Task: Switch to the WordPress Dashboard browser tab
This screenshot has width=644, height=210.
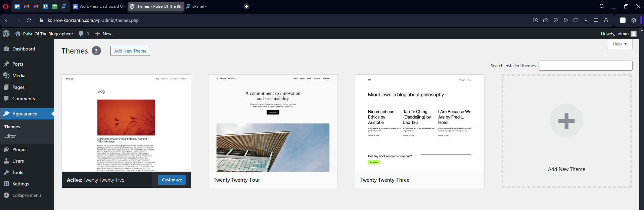Action: 99,6
